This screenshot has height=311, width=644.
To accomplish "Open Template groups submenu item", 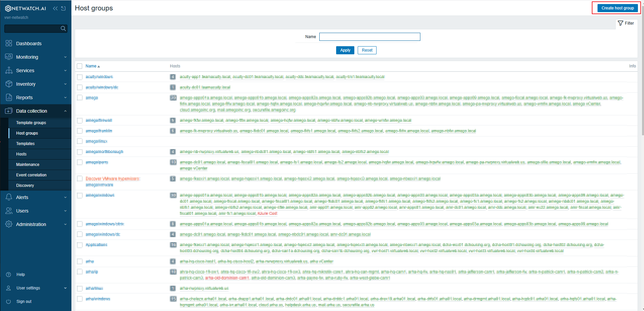I will click(x=31, y=123).
